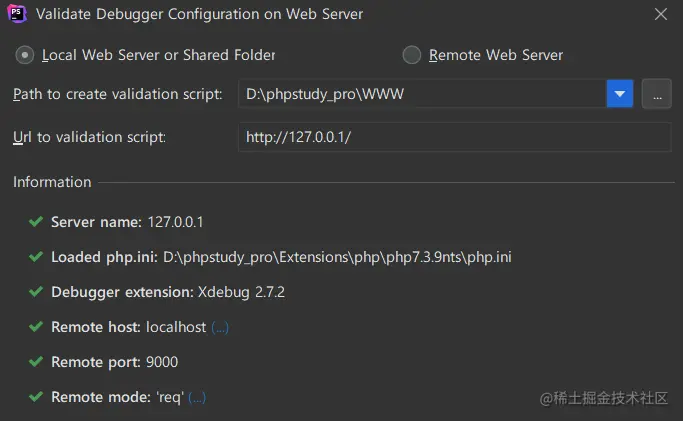
Task: Click the Remote port 9000 value
Action: [162, 362]
